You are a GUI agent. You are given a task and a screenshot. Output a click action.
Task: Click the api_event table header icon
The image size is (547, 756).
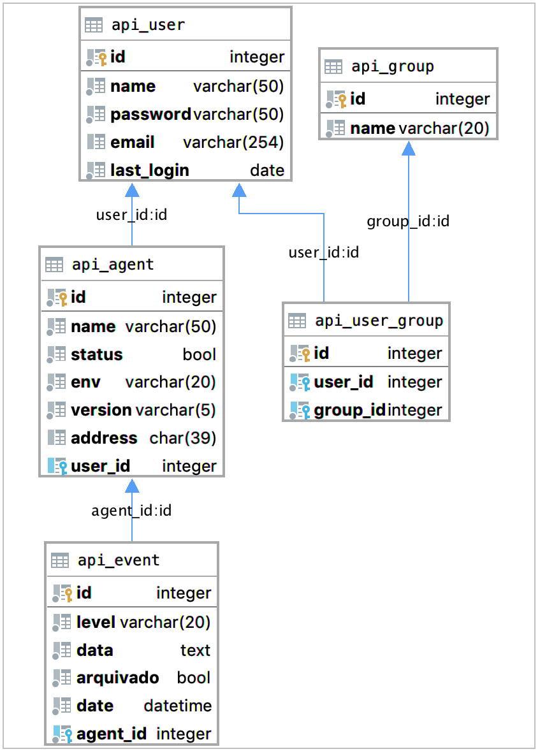(59, 560)
